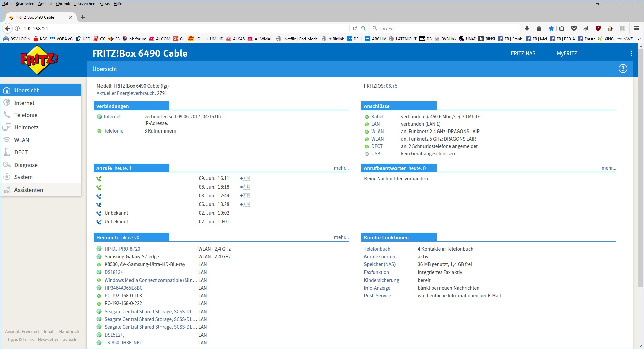Open WLAN settings in sidebar
Viewport: 644px width, 349px height.
coord(22,140)
